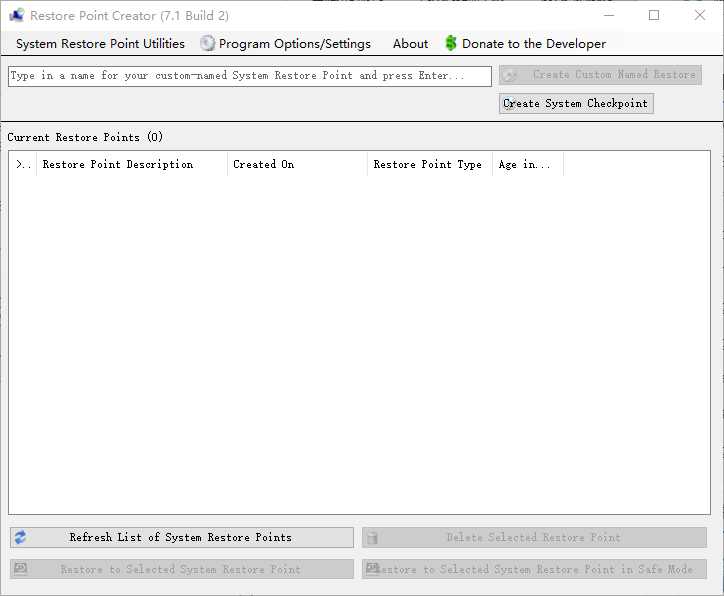Viewport: 724px width, 596px height.
Task: Sort by Restore Point Type column
Action: [x=430, y=164]
